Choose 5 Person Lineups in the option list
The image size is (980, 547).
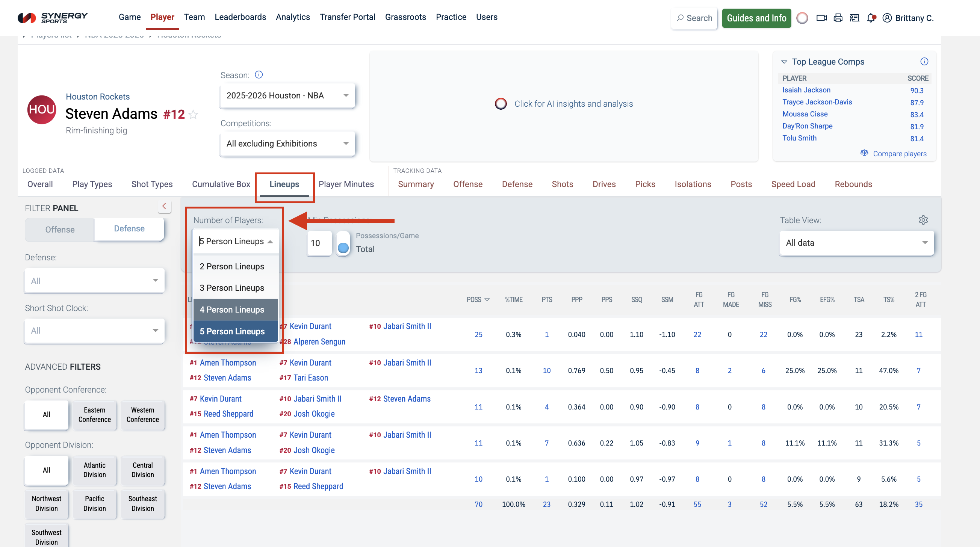(236, 331)
